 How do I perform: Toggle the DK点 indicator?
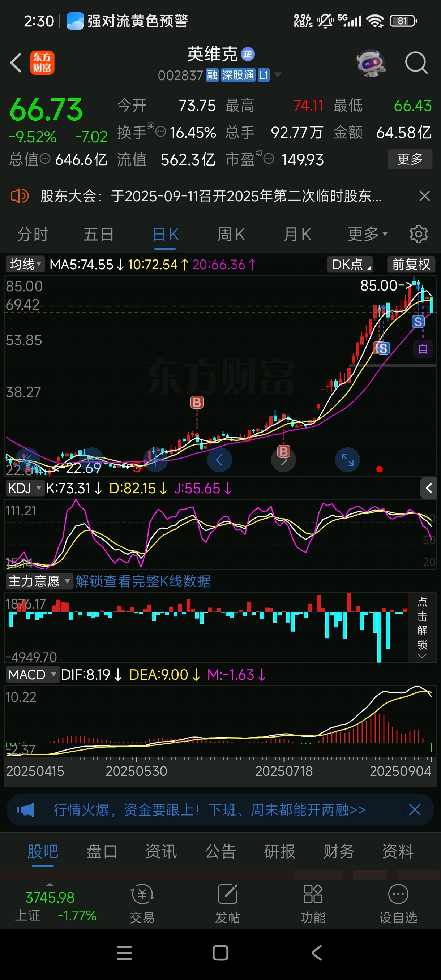coord(350,264)
